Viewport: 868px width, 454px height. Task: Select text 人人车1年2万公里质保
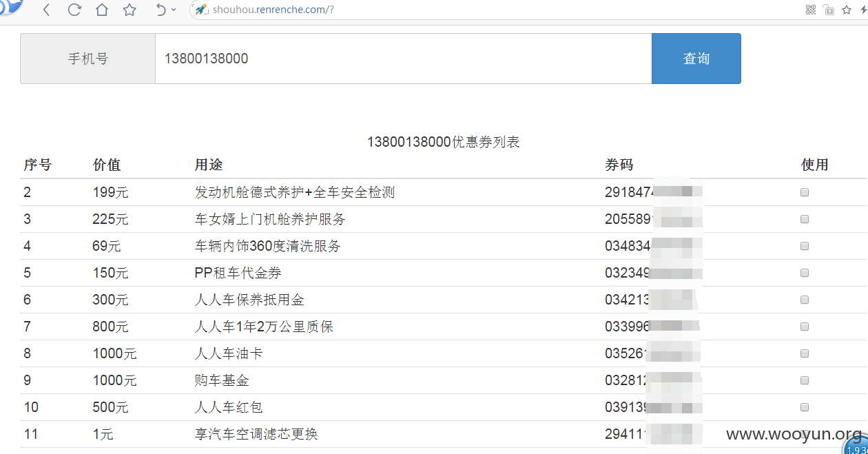[264, 327]
